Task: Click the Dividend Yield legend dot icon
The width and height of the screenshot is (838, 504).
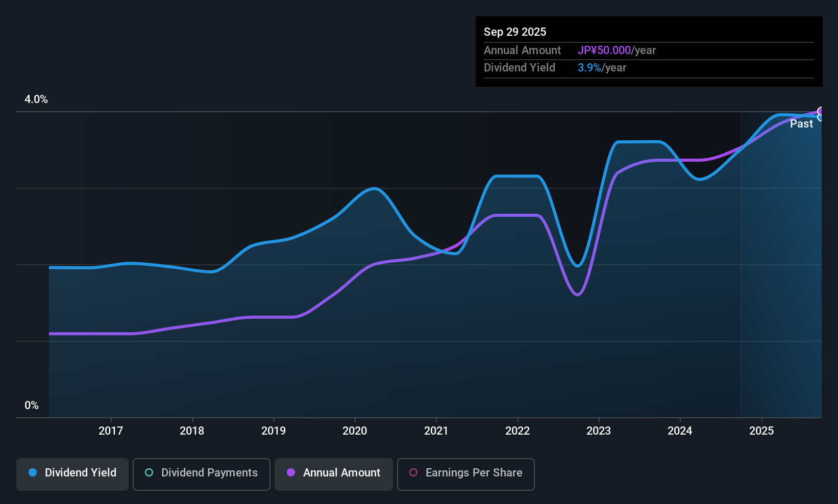Action: [32, 473]
